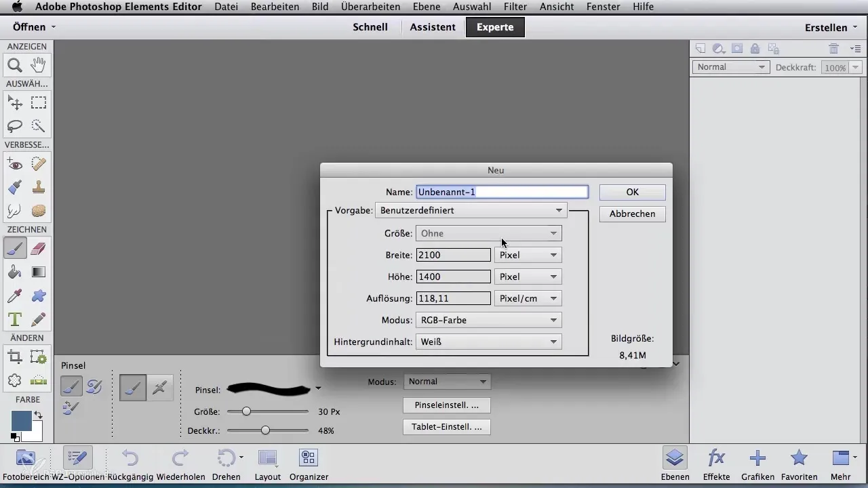Open Pinseleinstell. brush settings
The height and width of the screenshot is (488, 868).
447,405
